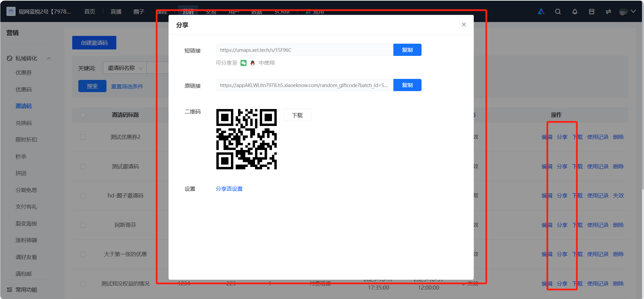Check the box for row hd-圈子邀请码
The image size is (644, 299).
83,196
